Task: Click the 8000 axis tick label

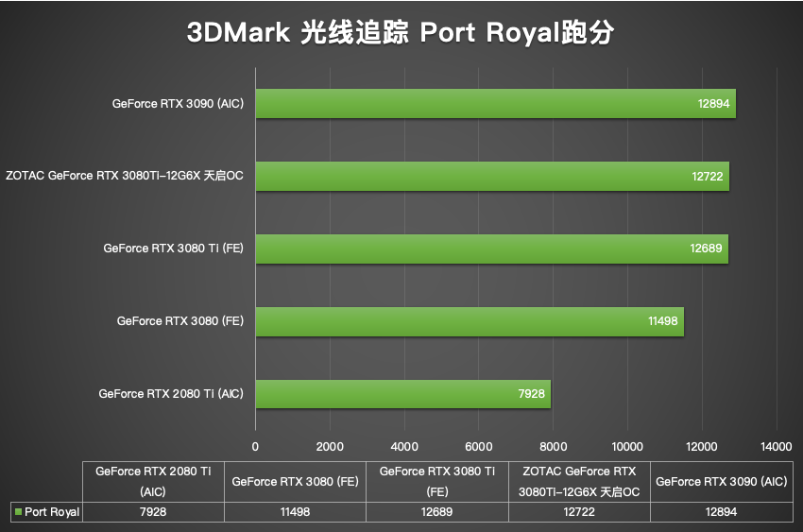Action: pos(553,447)
